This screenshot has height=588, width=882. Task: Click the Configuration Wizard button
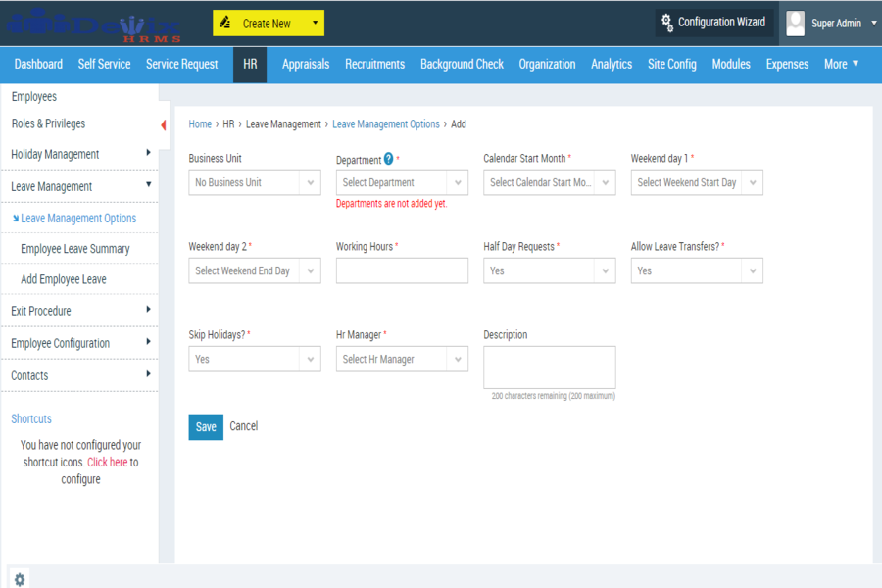pyautogui.click(x=715, y=23)
